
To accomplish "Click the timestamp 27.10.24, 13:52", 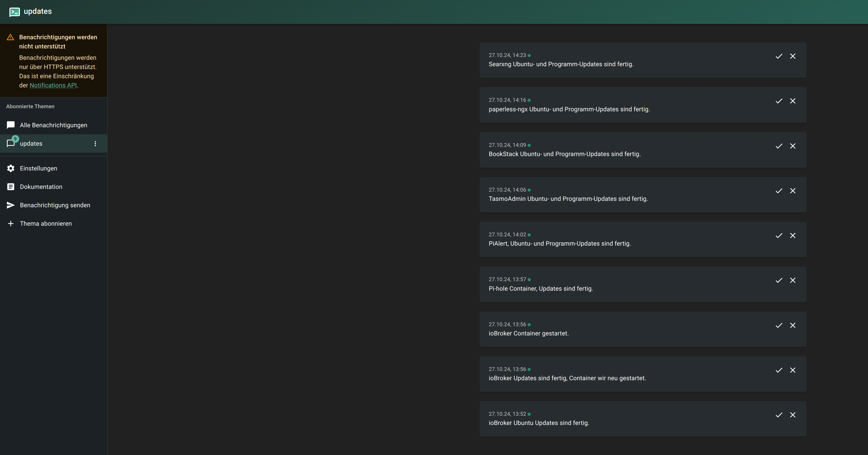I will 507,414.
